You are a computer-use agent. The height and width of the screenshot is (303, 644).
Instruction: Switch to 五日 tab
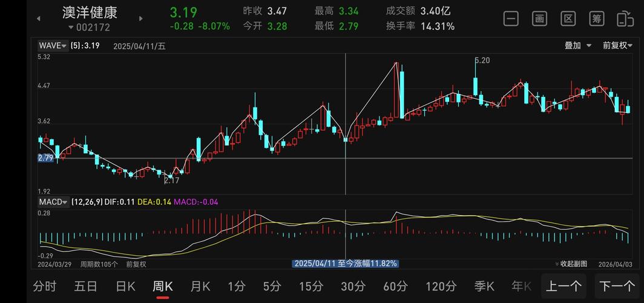point(85,286)
